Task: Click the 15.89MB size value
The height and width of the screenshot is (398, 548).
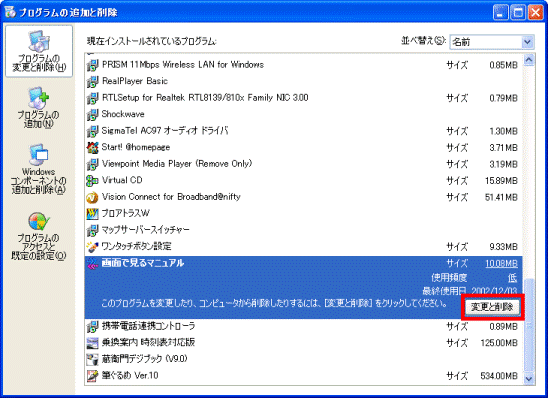Action: pos(501,181)
